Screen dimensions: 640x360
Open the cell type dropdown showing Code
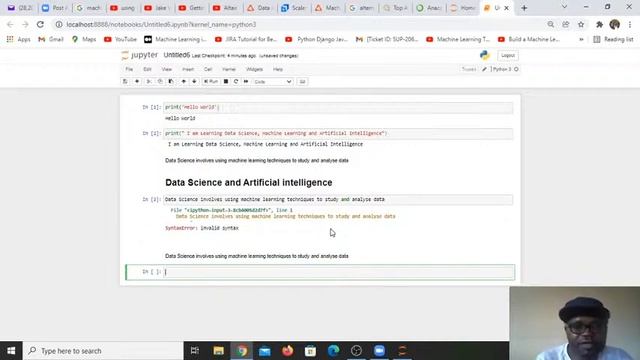click(273, 82)
